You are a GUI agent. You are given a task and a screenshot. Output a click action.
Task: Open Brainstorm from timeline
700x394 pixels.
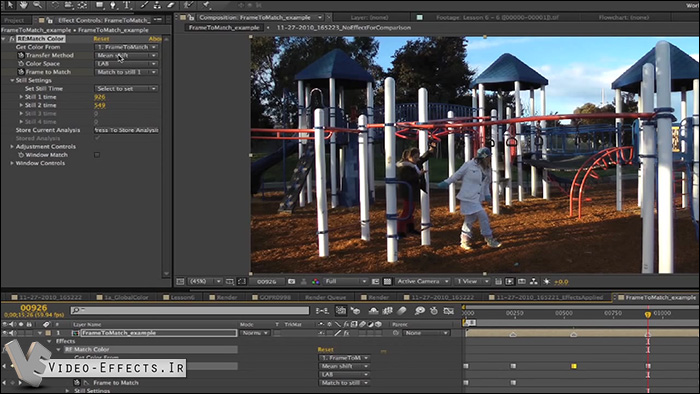tap(420, 311)
